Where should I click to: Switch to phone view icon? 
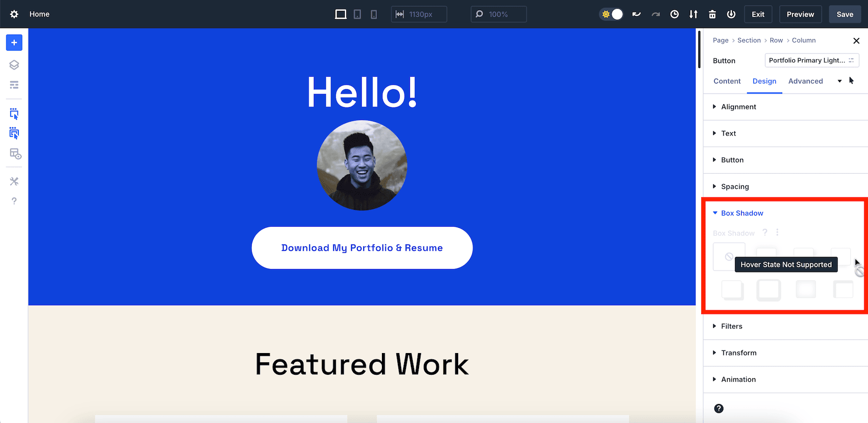[x=374, y=14]
